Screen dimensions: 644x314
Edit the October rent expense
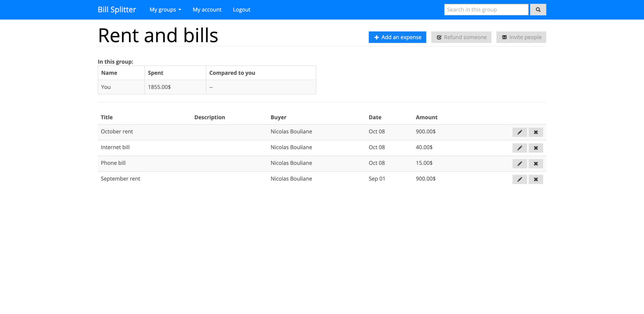[520, 132]
